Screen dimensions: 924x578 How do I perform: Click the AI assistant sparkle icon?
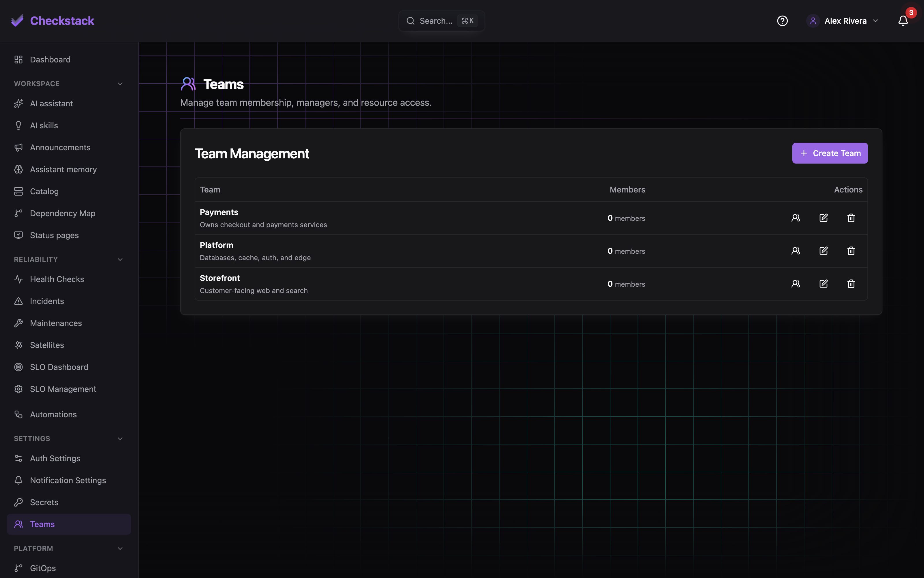tap(18, 103)
